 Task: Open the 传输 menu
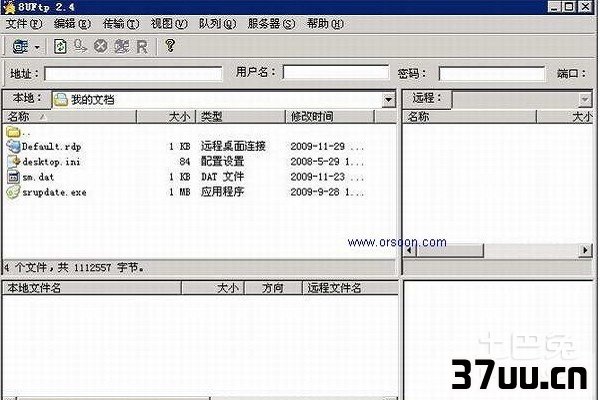click(x=121, y=24)
